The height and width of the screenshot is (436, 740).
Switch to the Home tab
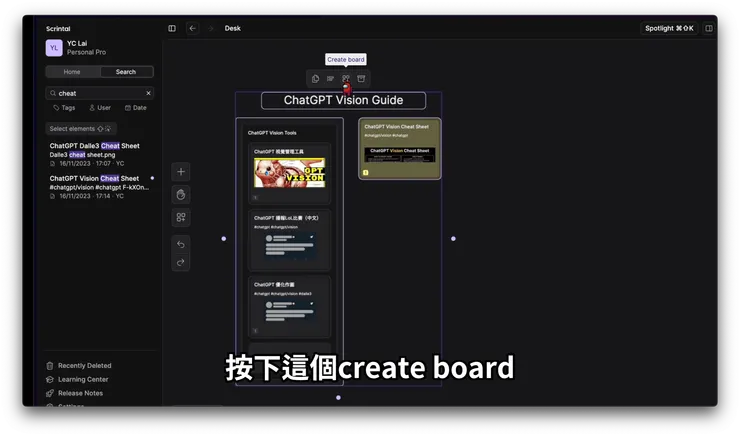pos(72,72)
